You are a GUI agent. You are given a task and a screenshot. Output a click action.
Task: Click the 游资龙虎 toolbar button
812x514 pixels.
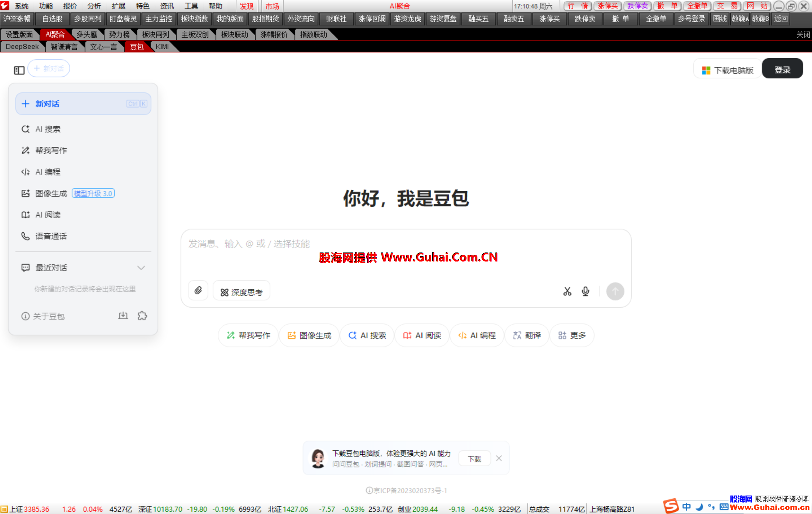tap(408, 19)
